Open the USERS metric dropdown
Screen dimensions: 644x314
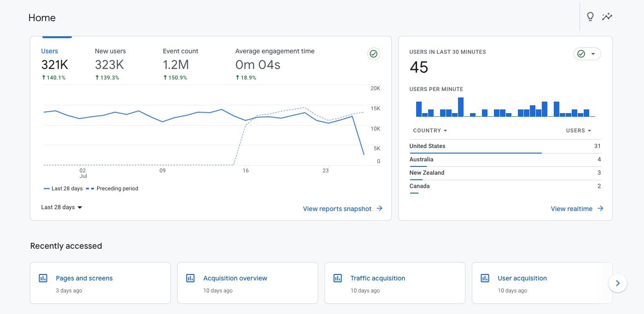(579, 131)
